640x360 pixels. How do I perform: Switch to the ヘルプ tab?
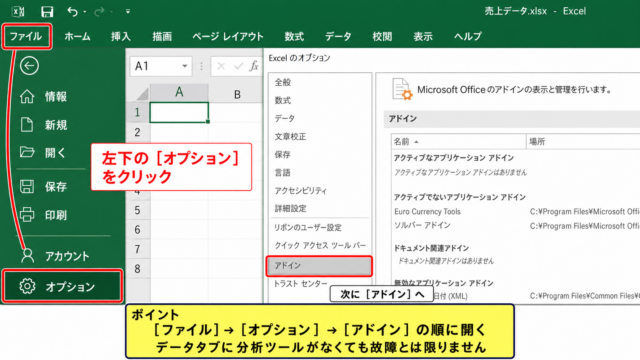tap(468, 36)
